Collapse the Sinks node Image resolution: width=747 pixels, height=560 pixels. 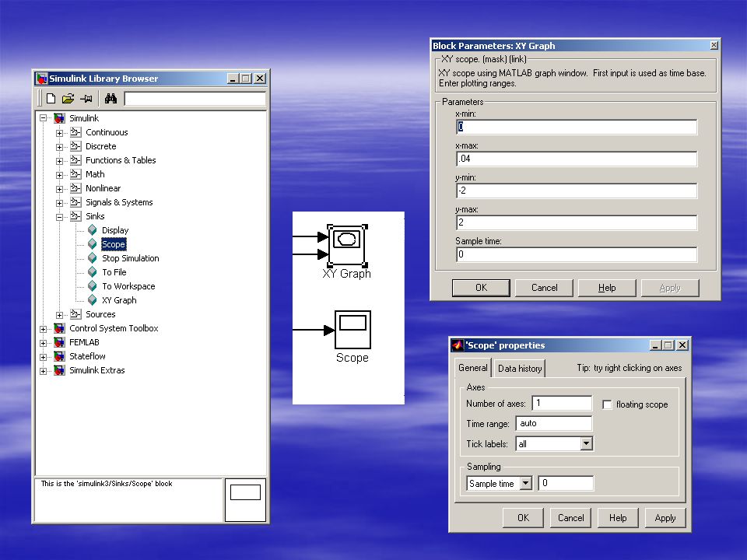60,217
